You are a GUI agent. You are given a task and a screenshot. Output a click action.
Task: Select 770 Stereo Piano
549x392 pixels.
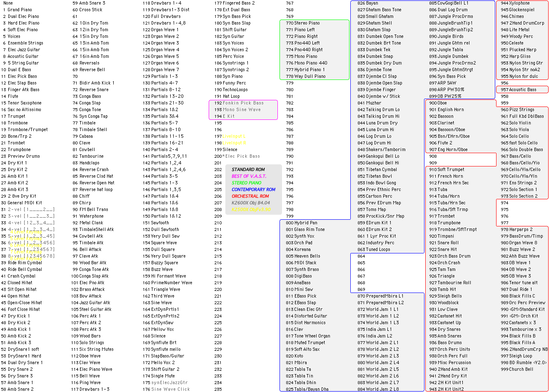[303, 23]
